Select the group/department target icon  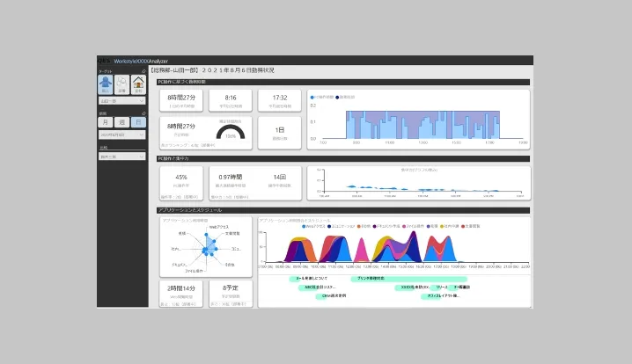(121, 84)
